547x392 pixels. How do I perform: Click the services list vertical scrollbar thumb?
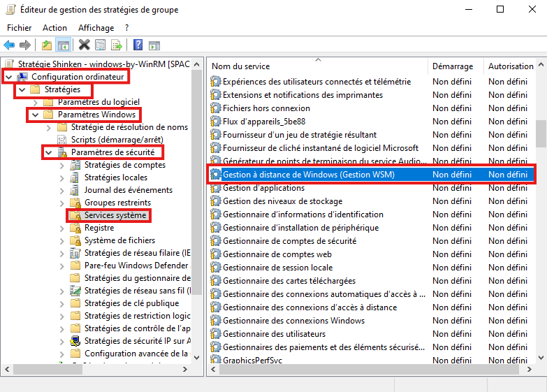541,133
